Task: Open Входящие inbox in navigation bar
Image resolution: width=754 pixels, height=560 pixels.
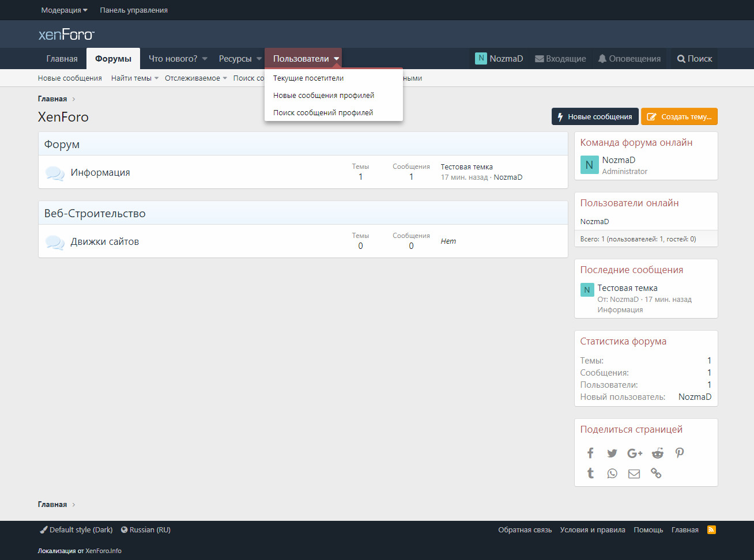Action: [x=560, y=59]
